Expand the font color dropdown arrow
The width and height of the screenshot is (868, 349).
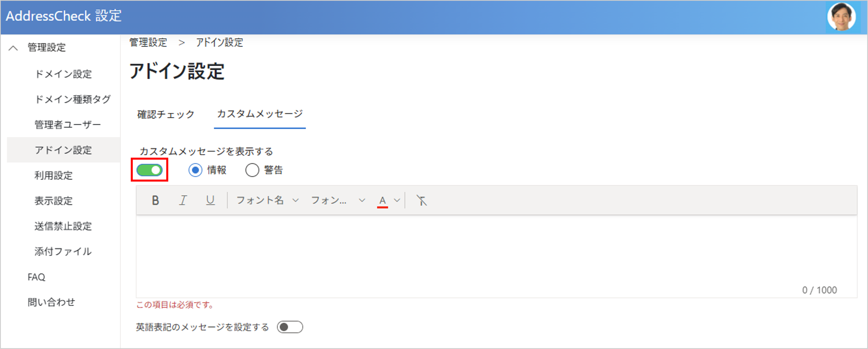pyautogui.click(x=397, y=201)
